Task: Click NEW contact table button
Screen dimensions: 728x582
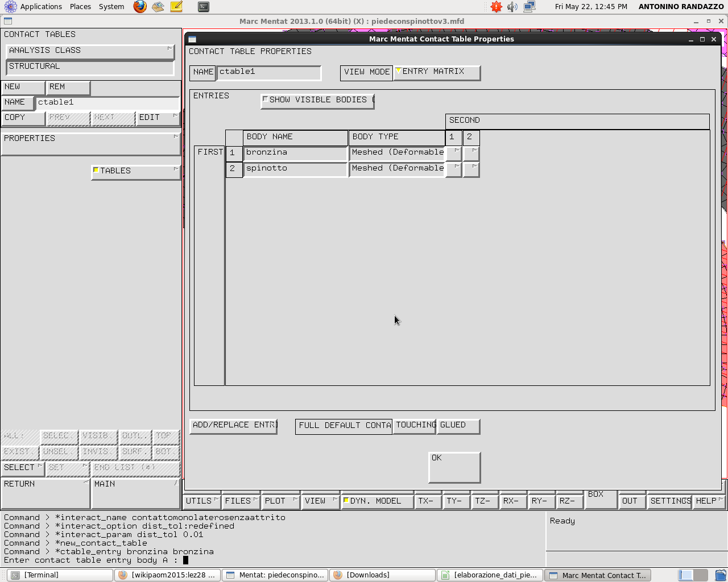Action: [x=23, y=88]
